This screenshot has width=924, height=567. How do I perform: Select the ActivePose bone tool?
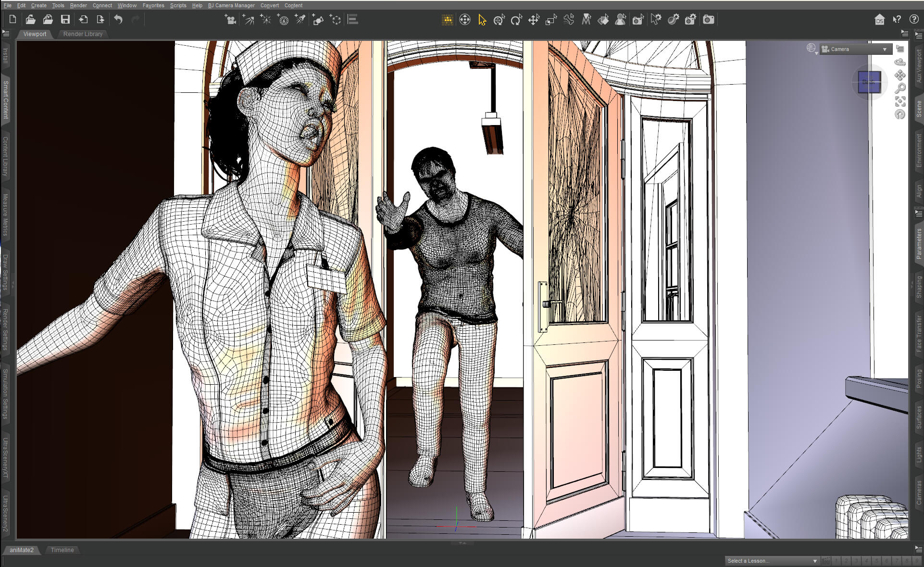coord(569,20)
